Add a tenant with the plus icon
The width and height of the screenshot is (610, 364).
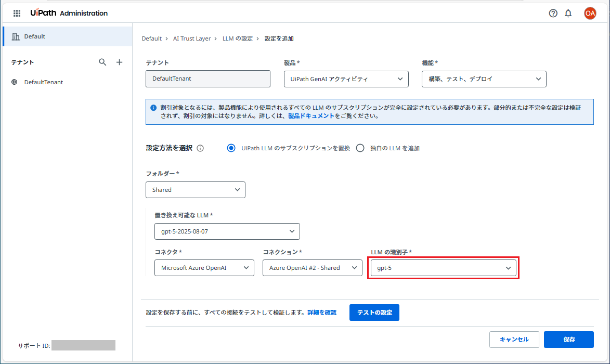point(120,62)
